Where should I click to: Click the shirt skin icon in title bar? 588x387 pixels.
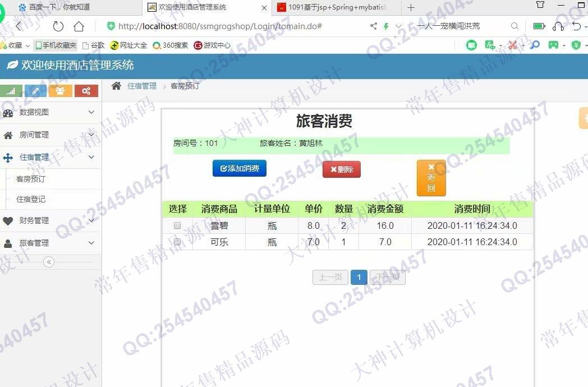(x=540, y=4)
